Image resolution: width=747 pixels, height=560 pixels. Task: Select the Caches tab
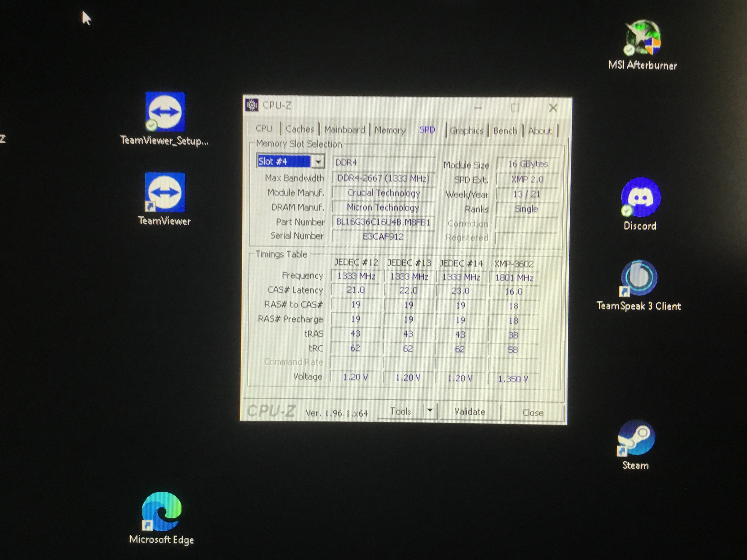point(300,129)
